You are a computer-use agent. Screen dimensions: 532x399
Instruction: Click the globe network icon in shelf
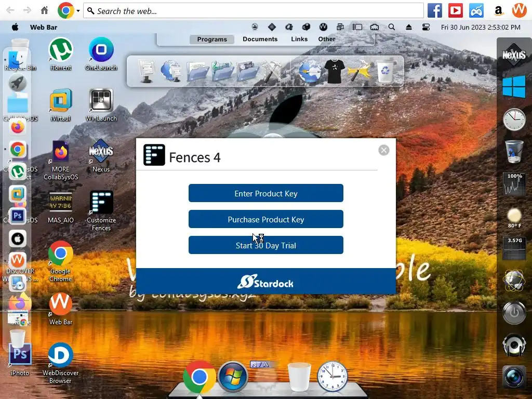click(310, 71)
